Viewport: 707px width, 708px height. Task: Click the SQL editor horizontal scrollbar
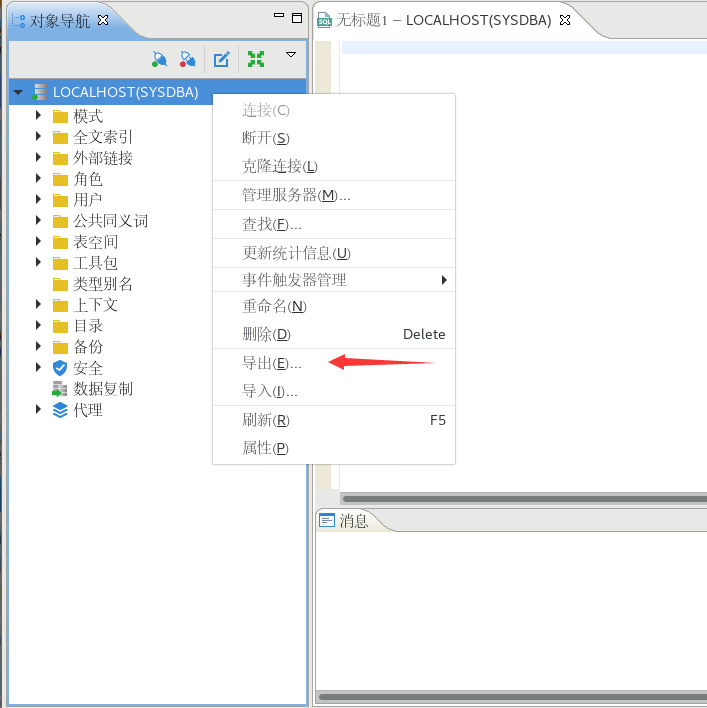point(525,498)
